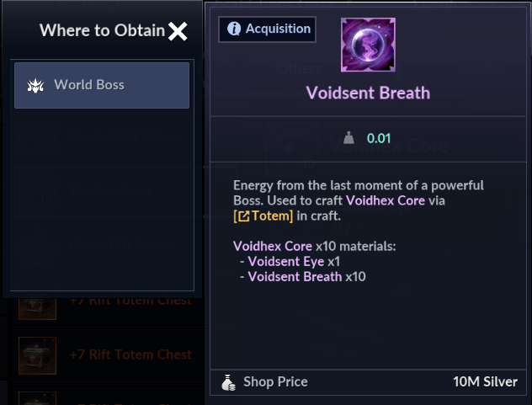Image resolution: width=532 pixels, height=405 pixels.
Task: Click the World Boss monster icon
Action: pyautogui.click(x=36, y=85)
